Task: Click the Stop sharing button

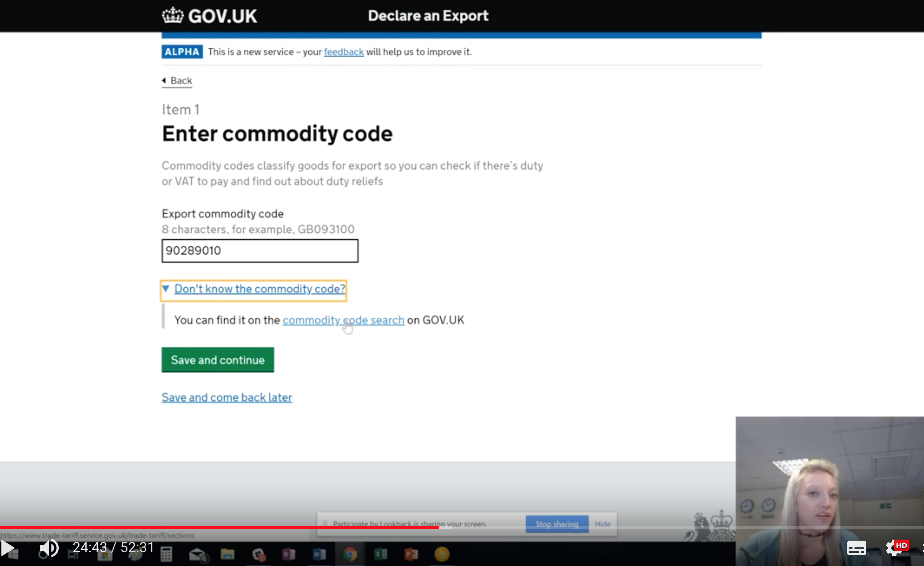Action: click(x=557, y=524)
